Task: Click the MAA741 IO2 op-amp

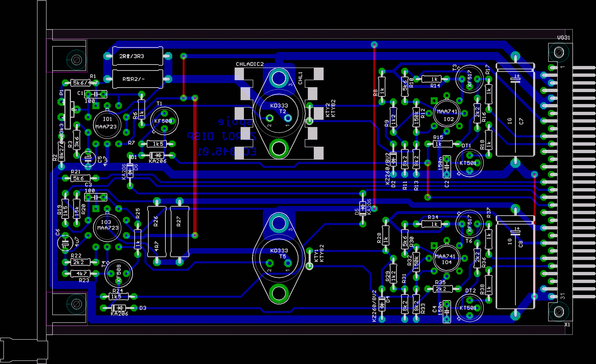Action: (x=447, y=113)
